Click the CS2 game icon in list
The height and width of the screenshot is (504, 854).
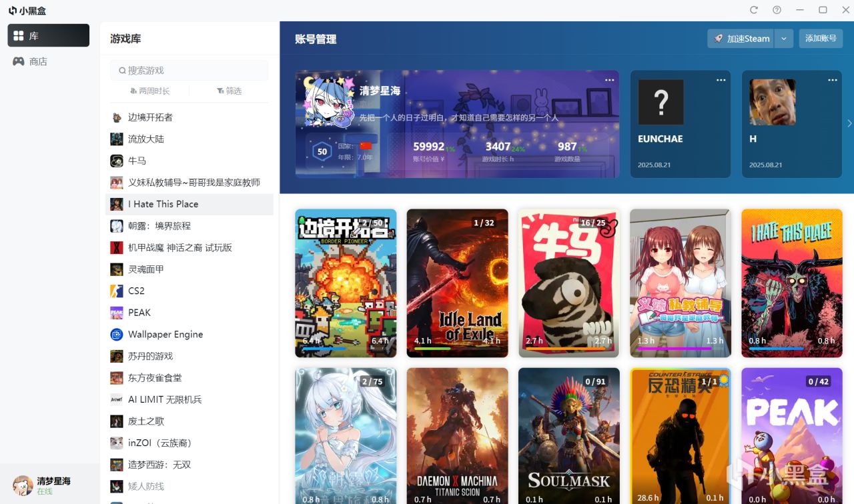[117, 291]
